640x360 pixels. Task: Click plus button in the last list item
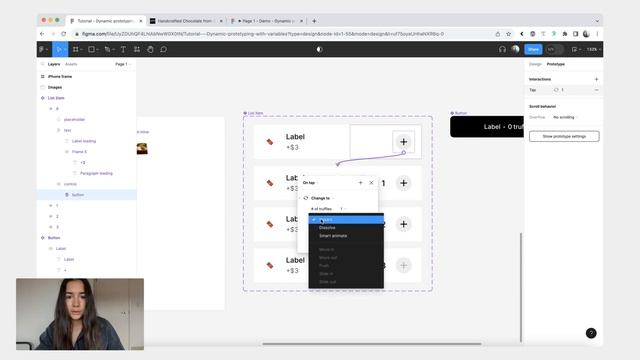(403, 266)
